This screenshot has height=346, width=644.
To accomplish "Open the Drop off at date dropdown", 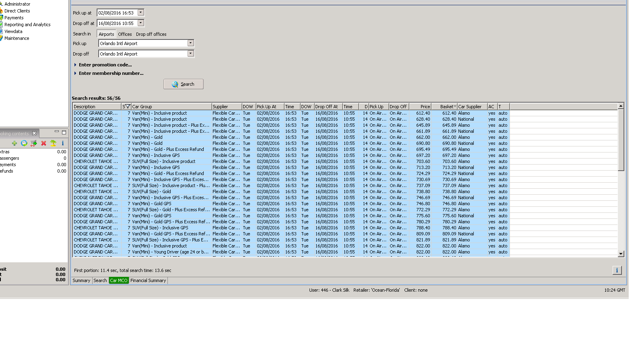I will [x=141, y=23].
